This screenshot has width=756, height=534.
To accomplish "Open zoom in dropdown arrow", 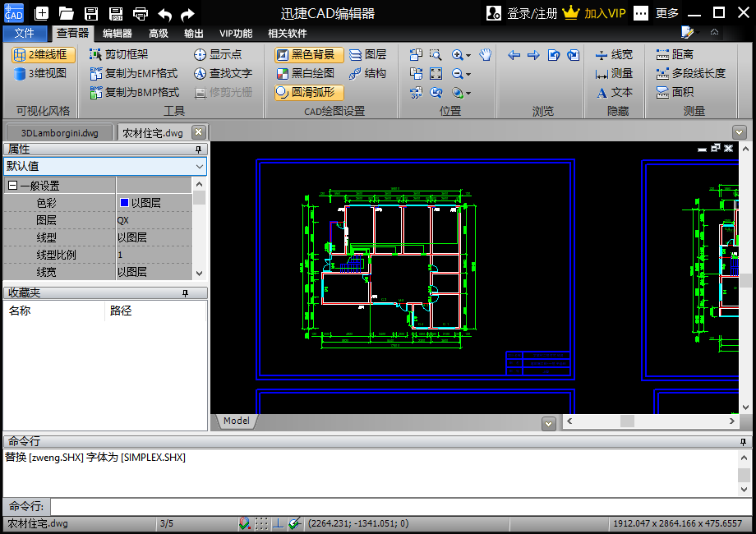I will coord(468,55).
